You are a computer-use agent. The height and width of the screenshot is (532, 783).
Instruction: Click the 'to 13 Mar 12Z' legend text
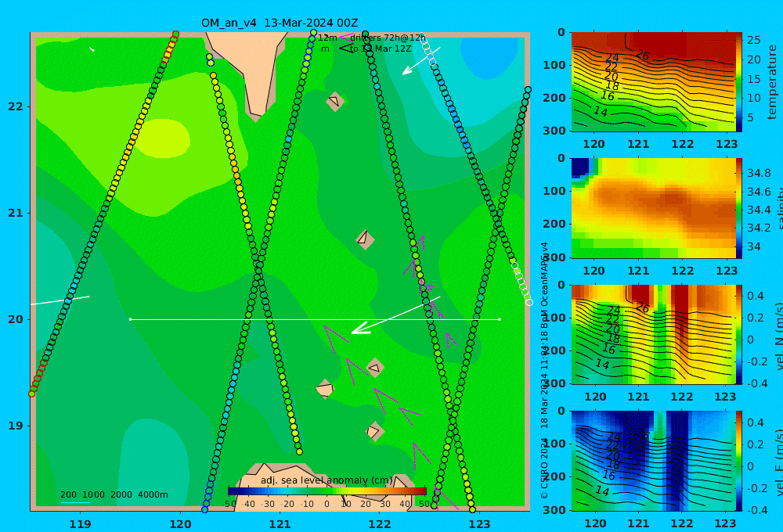click(x=380, y=49)
